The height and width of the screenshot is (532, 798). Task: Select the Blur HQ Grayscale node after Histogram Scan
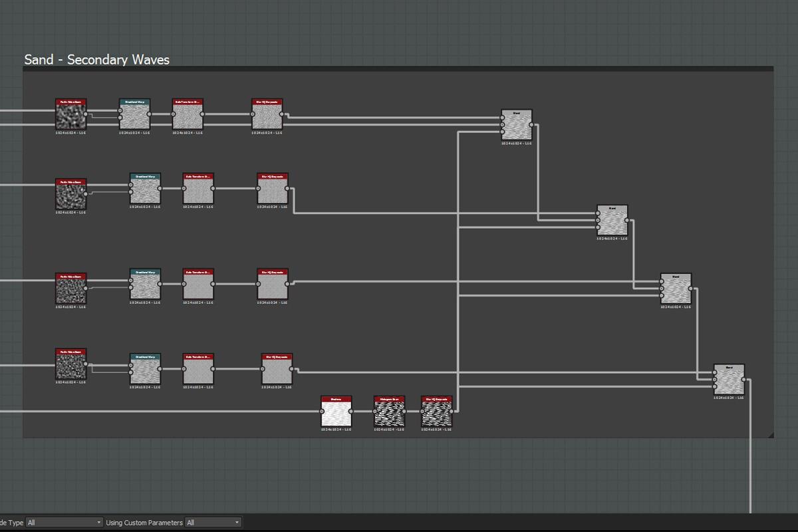pyautogui.click(x=437, y=412)
